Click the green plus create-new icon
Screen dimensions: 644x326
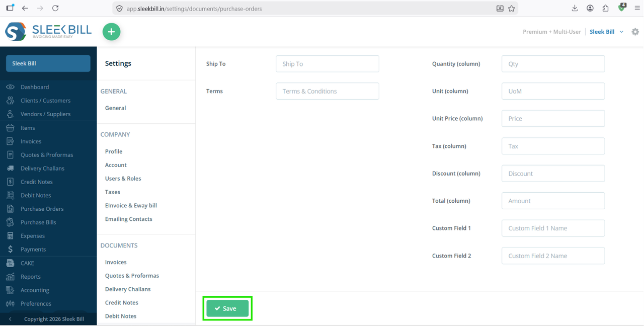112,32
